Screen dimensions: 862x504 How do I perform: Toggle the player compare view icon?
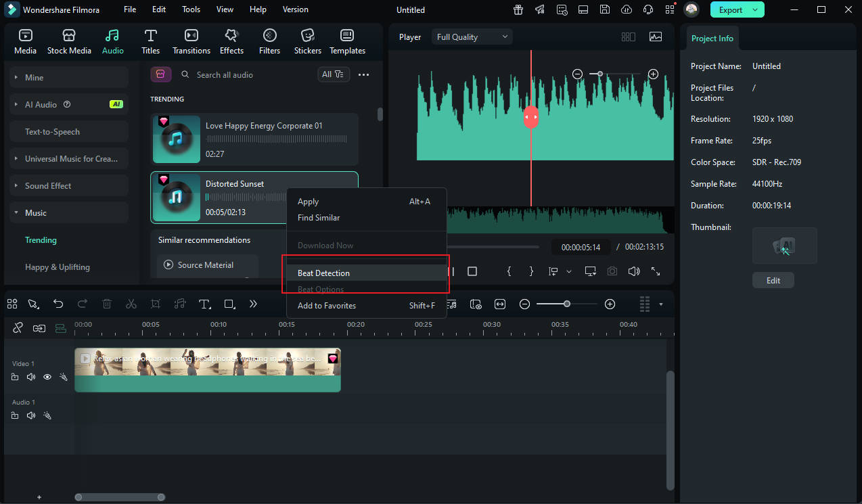coord(629,37)
